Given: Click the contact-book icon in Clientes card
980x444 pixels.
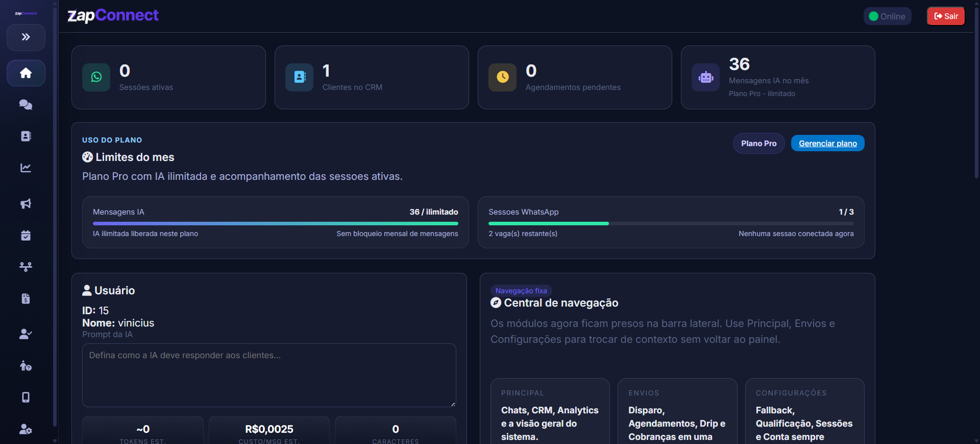Looking at the screenshot, I should tap(300, 77).
